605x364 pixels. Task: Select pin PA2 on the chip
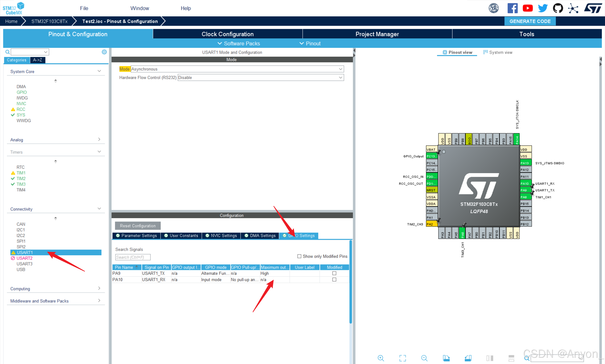[432, 224]
